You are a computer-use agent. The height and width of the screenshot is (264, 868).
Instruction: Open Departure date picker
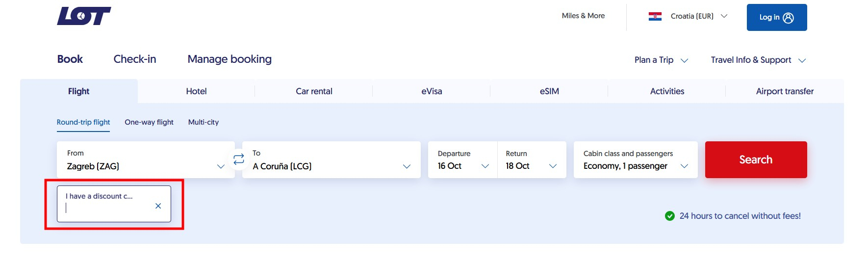(462, 160)
